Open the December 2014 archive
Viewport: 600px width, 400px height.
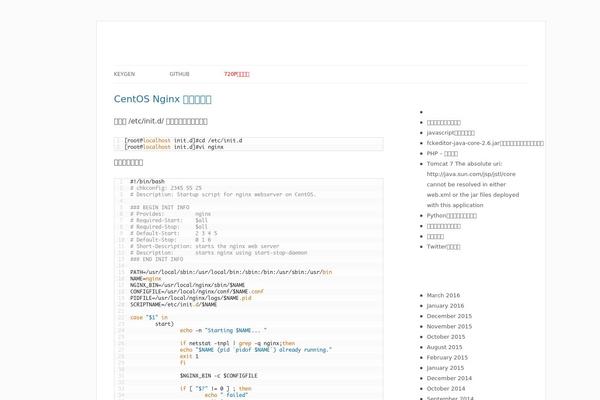point(449,378)
